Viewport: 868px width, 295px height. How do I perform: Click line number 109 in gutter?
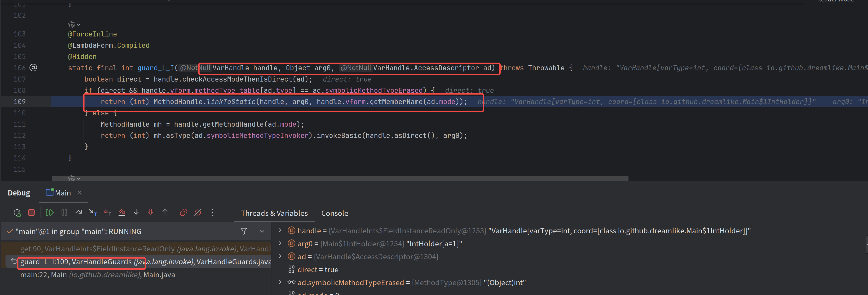20,101
